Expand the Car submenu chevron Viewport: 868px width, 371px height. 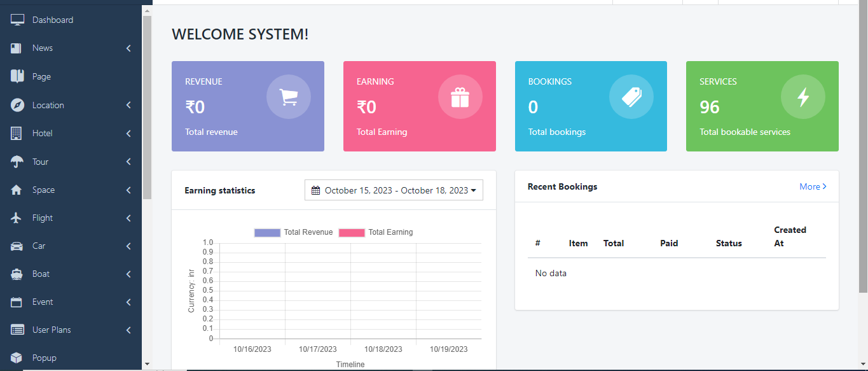tap(128, 246)
